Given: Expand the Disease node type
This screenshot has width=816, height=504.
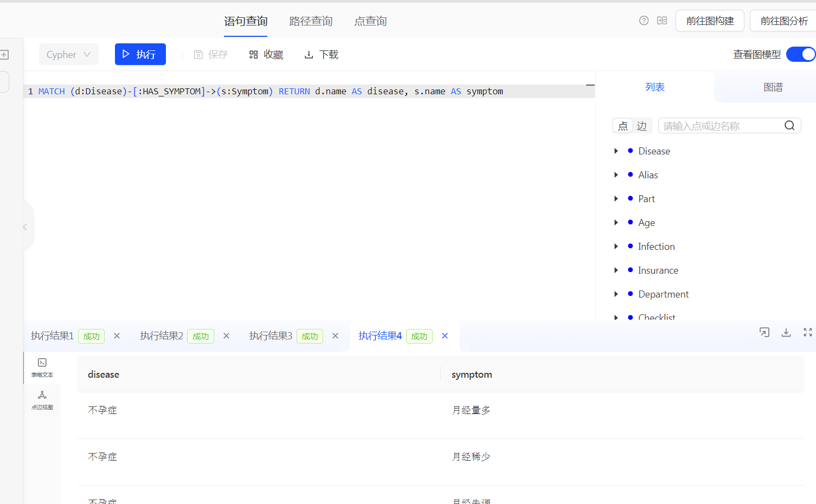Looking at the screenshot, I should click(x=616, y=151).
